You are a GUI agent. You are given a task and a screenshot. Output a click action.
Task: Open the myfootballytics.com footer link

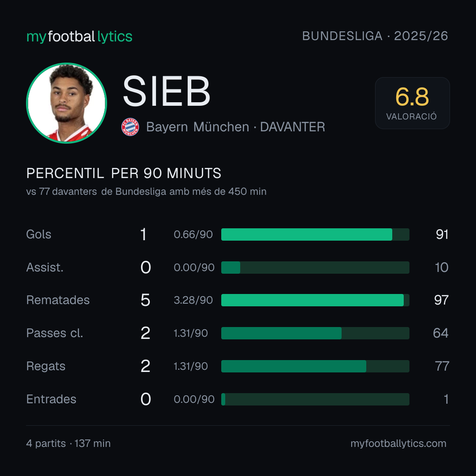coord(398,443)
